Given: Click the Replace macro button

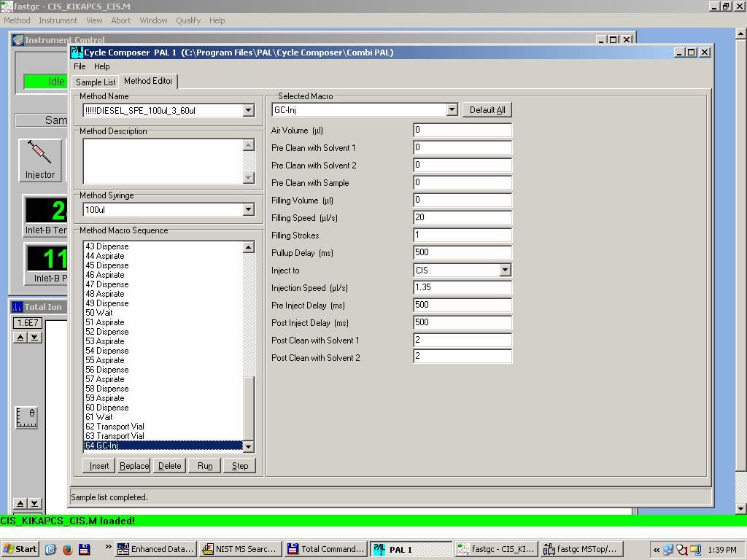Looking at the screenshot, I should [x=134, y=466].
